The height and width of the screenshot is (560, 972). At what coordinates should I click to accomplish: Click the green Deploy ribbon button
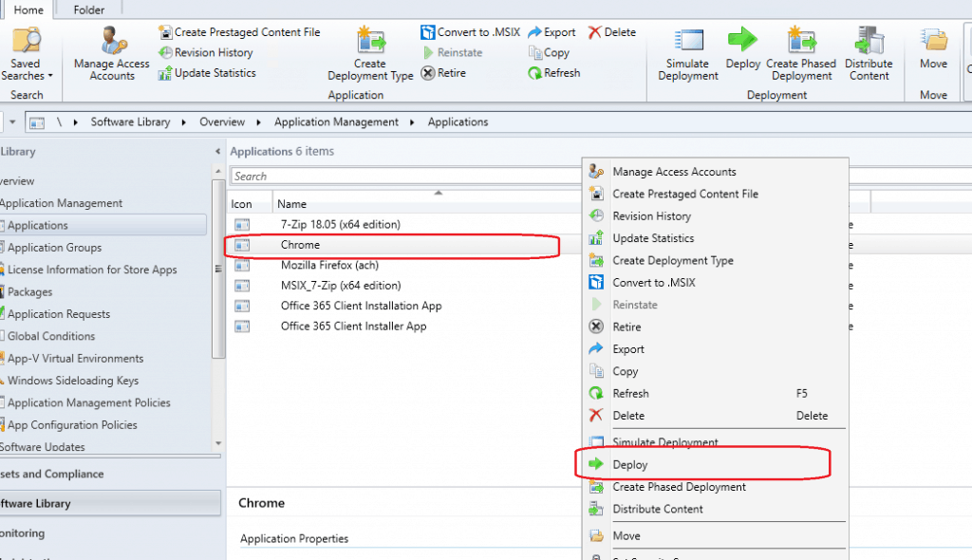point(742,48)
